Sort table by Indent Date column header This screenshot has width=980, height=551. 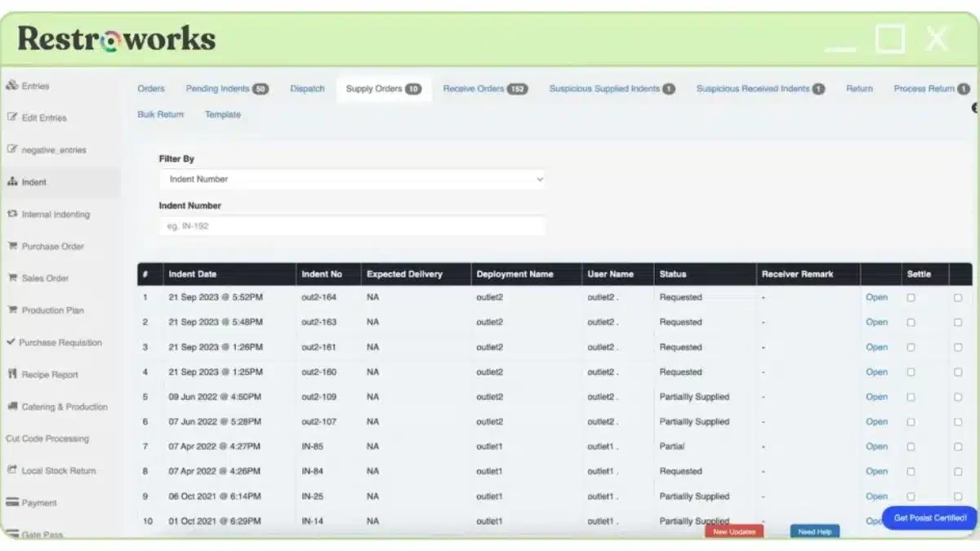(x=193, y=274)
